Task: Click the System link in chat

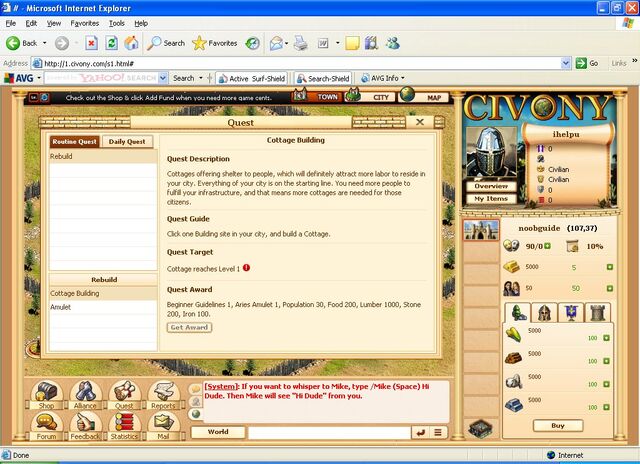Action: (221, 386)
